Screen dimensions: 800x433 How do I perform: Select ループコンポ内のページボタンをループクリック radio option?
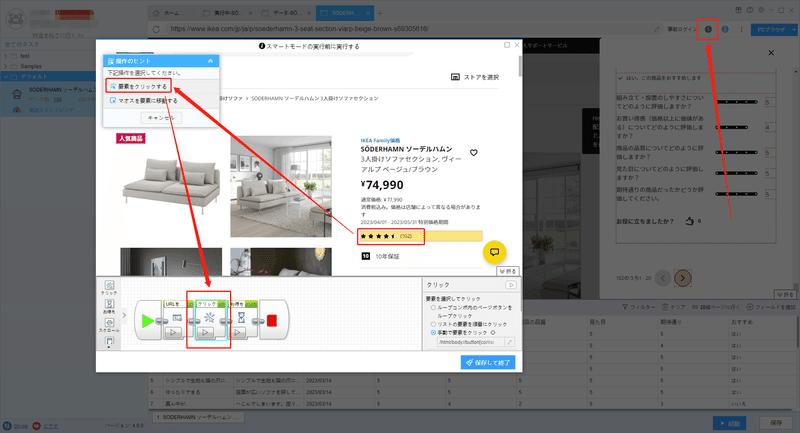[433, 308]
